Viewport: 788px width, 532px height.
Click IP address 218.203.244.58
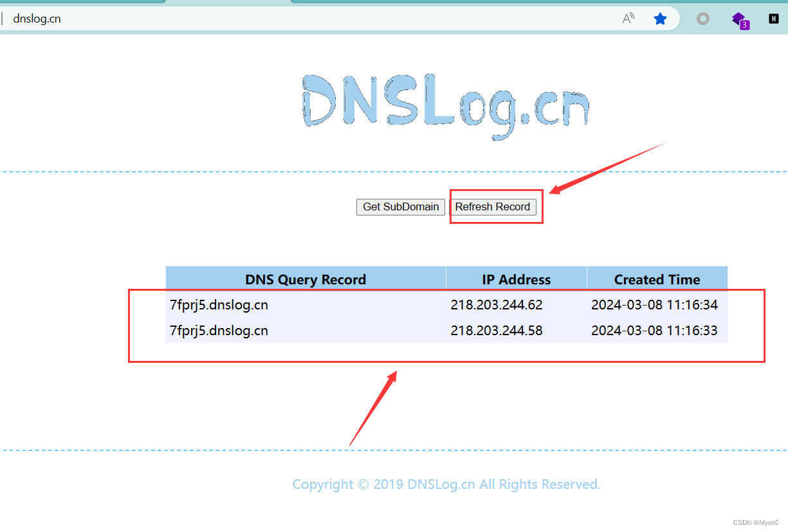[x=497, y=331]
